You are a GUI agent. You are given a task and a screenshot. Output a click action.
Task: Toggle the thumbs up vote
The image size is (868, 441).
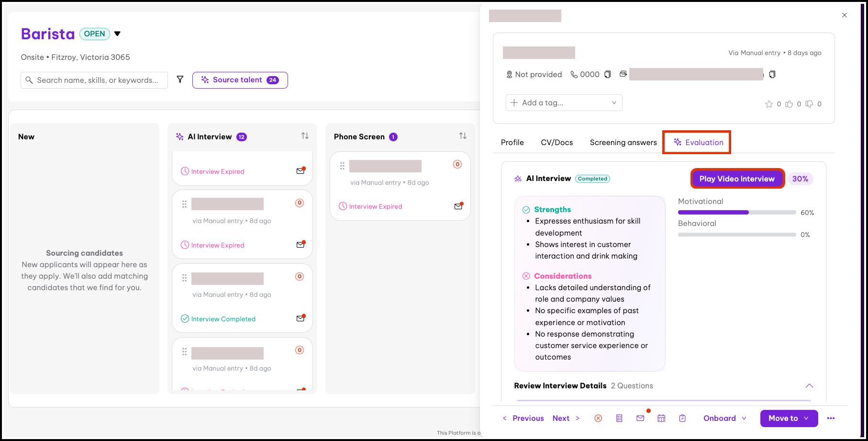tap(789, 104)
